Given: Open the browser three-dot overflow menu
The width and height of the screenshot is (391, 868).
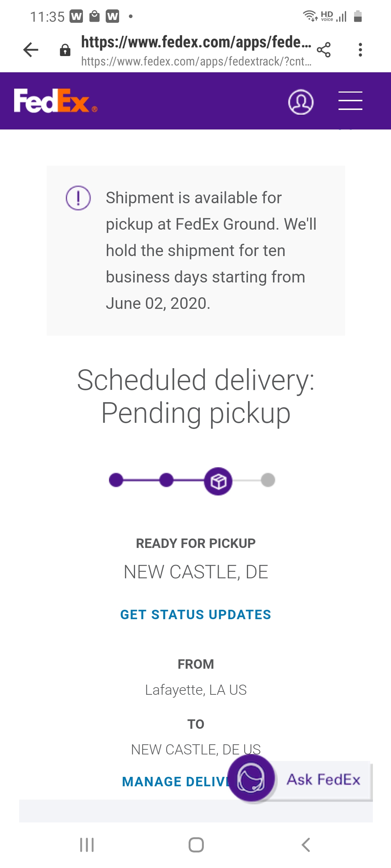Looking at the screenshot, I should click(360, 50).
